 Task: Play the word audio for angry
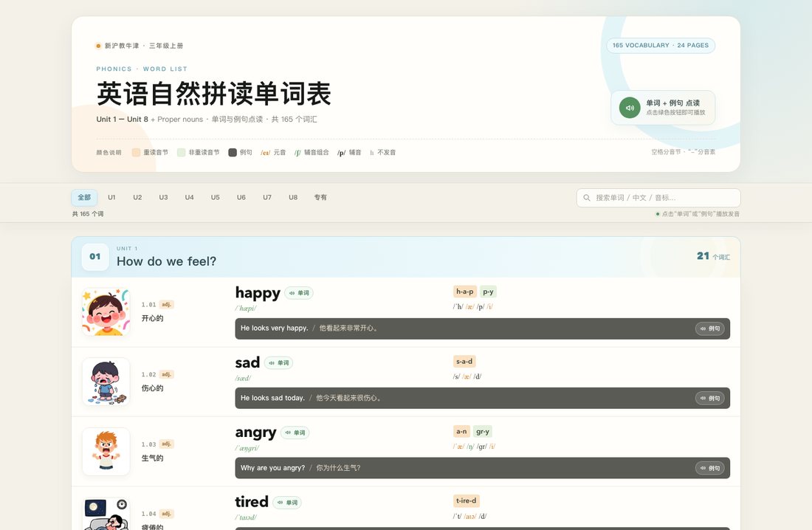(x=295, y=433)
